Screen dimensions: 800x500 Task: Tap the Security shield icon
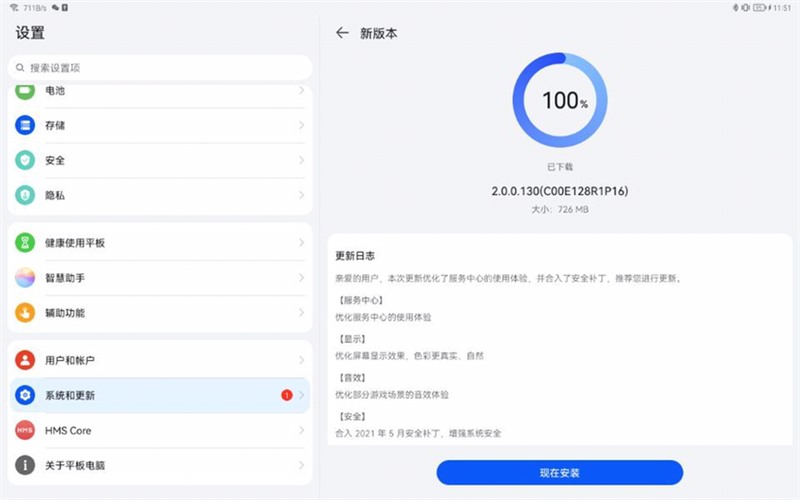pos(24,160)
